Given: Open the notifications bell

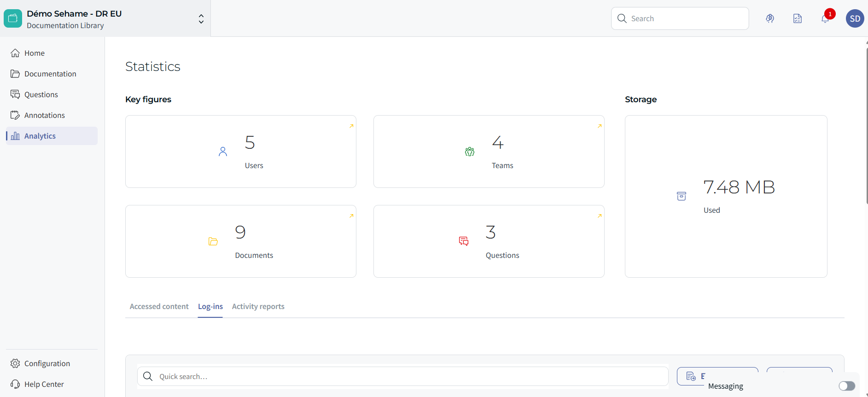Looking at the screenshot, I should (825, 18).
